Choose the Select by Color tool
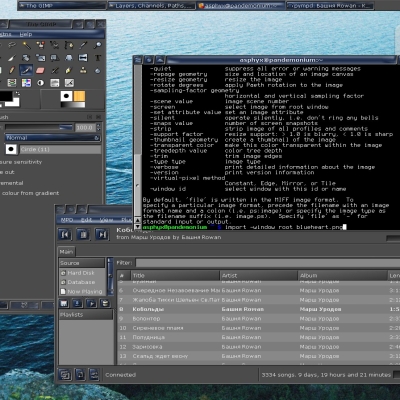Viewport: 400px width, 400px height. [x=40, y=45]
